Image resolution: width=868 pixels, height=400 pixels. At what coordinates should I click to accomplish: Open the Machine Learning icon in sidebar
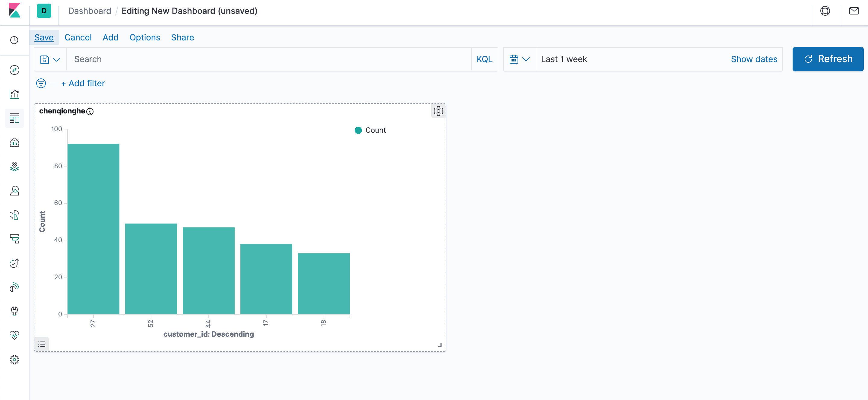14,191
